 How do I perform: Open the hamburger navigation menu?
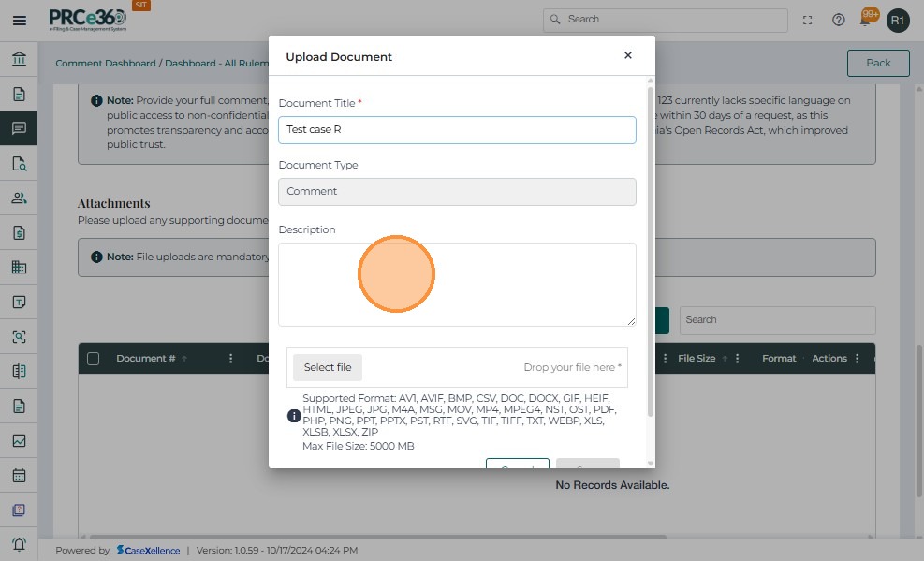(x=19, y=20)
